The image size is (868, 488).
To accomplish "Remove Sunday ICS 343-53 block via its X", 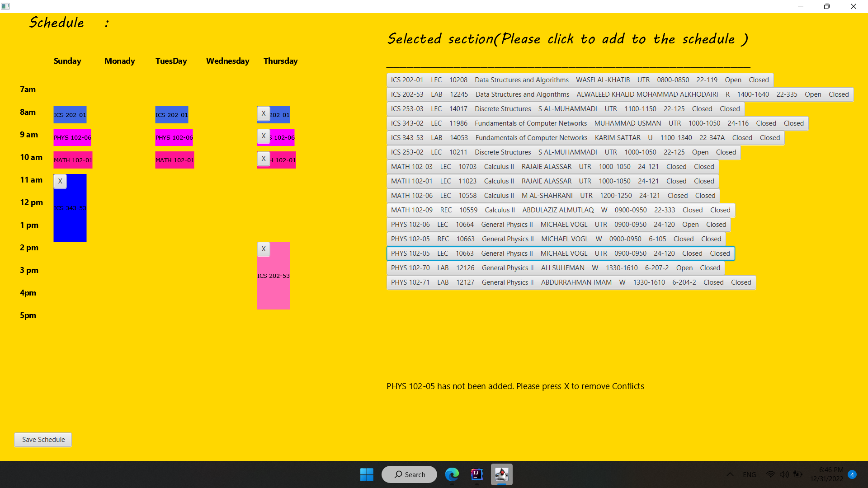I will click(x=60, y=181).
